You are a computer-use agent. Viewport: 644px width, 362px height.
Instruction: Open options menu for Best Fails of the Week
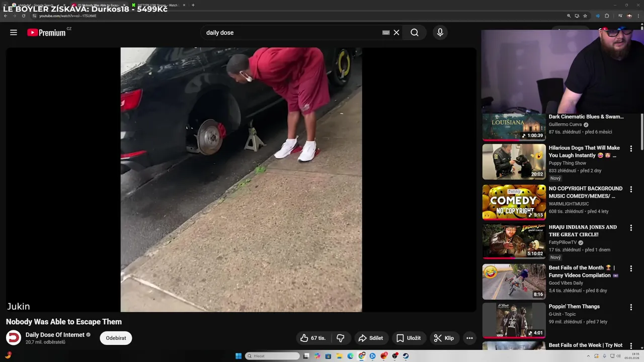[x=631, y=346]
